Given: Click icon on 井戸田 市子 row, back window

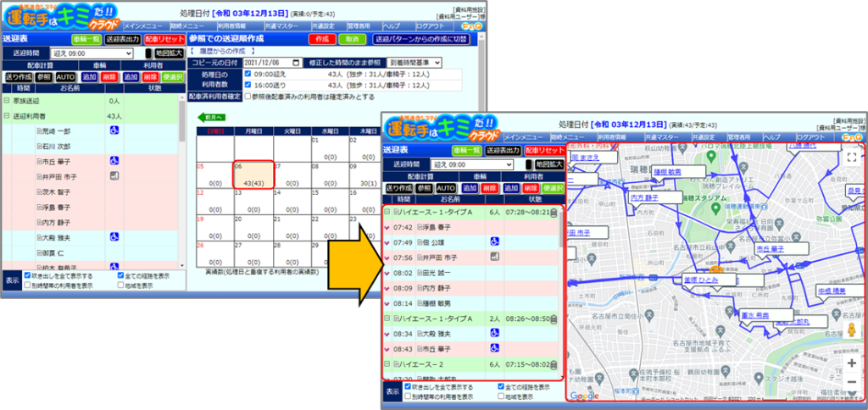Looking at the screenshot, I should tap(114, 176).
